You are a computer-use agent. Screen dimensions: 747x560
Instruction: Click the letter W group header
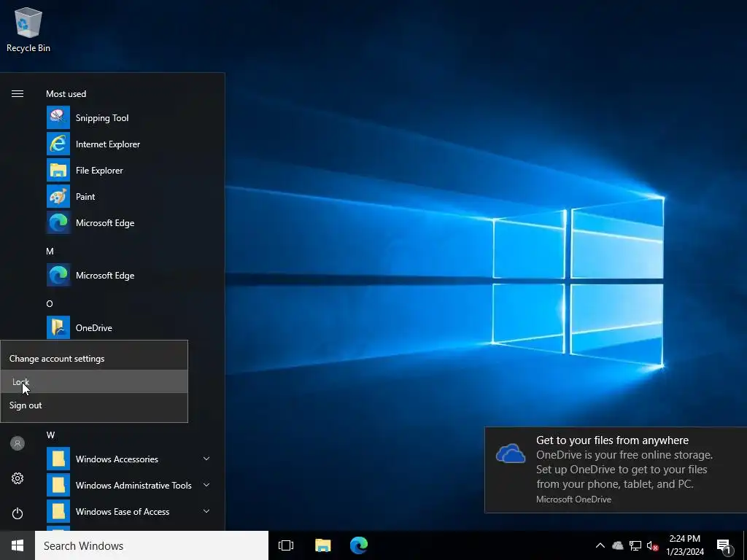[50, 435]
